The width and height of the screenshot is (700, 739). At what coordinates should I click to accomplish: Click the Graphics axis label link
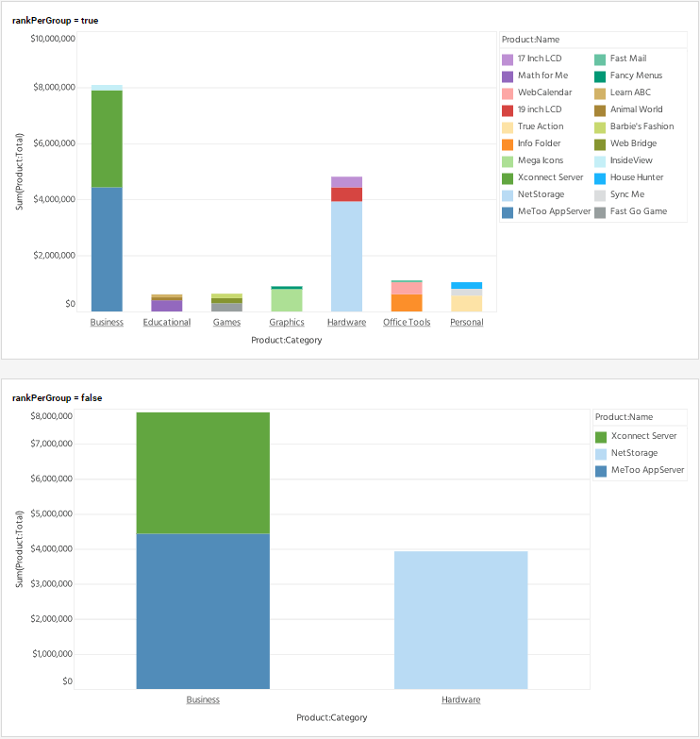[x=287, y=323]
